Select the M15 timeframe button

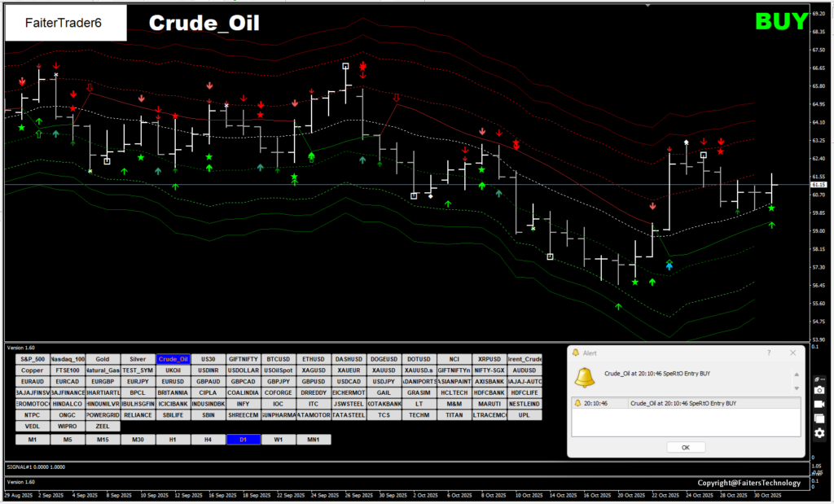[x=103, y=440]
